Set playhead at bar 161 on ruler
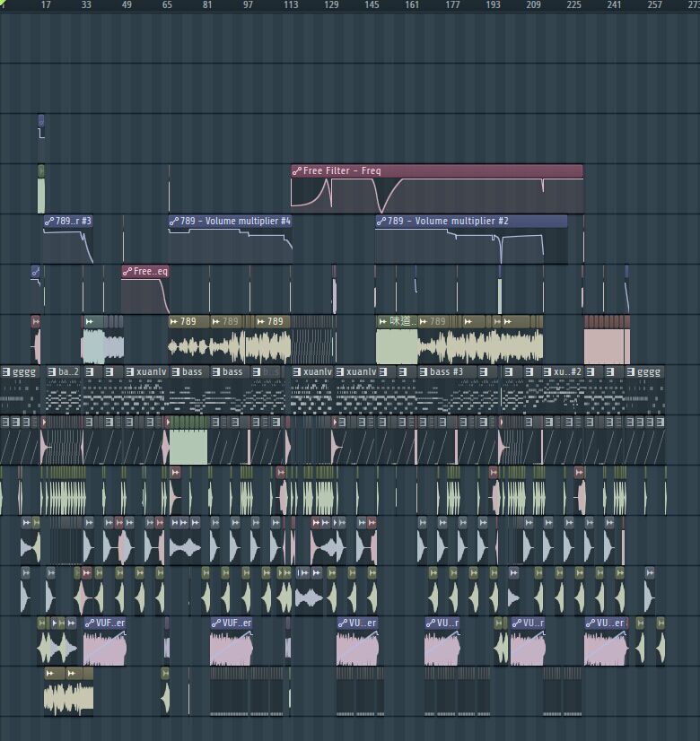This screenshot has height=741, width=700. (x=412, y=5)
